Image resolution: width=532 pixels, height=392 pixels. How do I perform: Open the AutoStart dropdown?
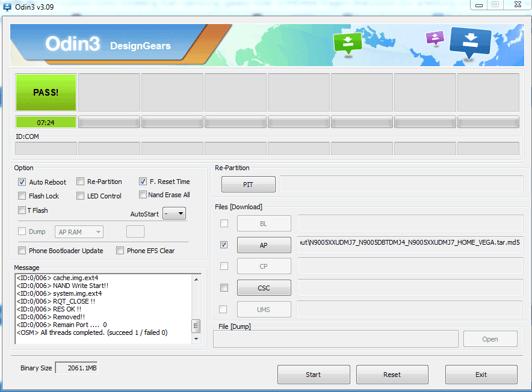pyautogui.click(x=175, y=213)
